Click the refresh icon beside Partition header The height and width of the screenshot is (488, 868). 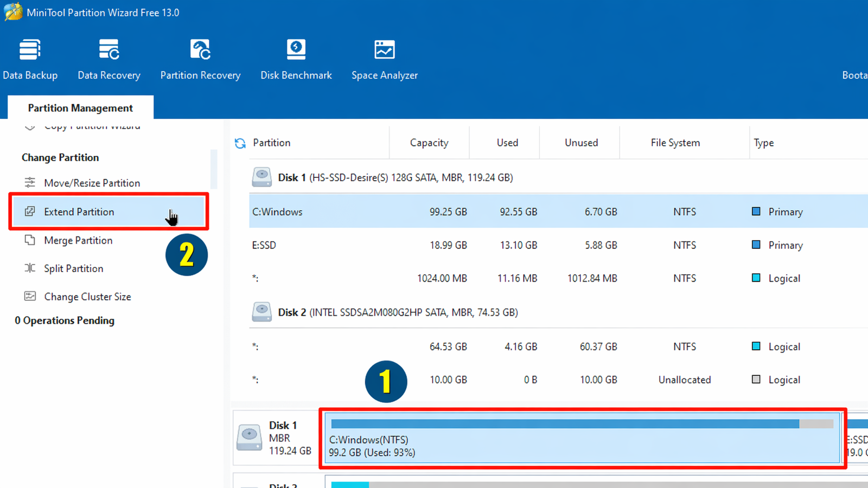point(240,143)
